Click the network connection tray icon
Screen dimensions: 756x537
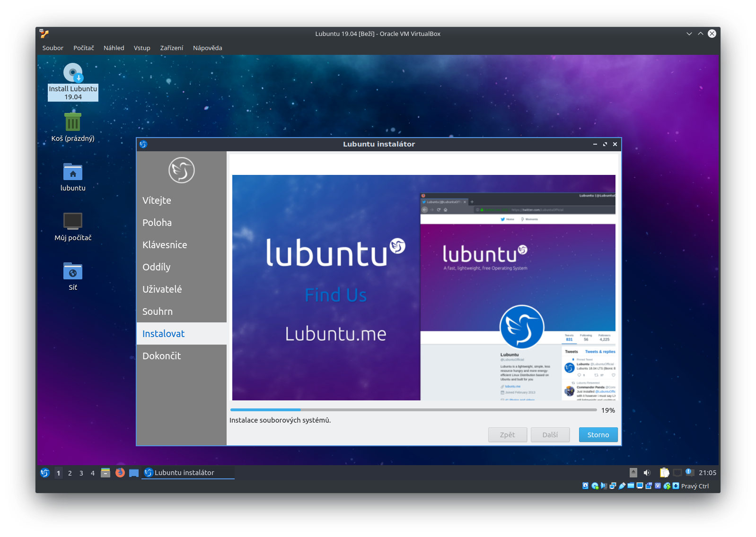677,473
